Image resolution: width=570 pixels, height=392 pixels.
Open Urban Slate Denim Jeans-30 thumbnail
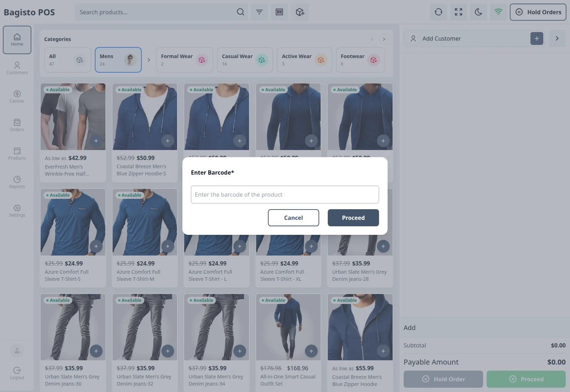[73, 327]
